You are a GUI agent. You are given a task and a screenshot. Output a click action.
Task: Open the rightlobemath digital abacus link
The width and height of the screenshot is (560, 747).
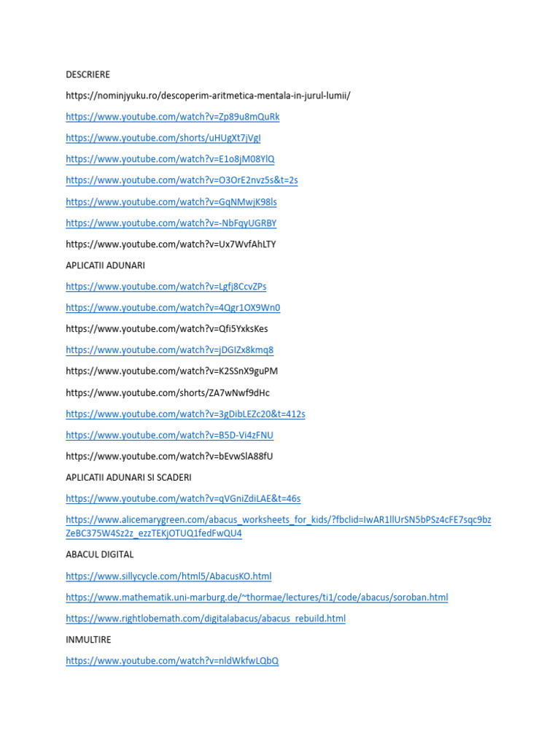click(205, 619)
